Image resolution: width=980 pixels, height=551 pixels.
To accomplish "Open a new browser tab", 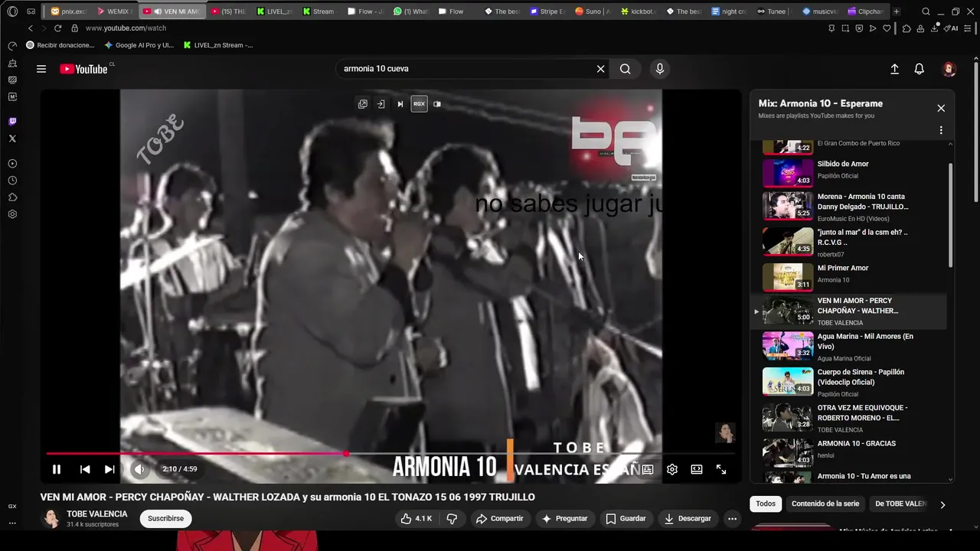I will point(897,11).
